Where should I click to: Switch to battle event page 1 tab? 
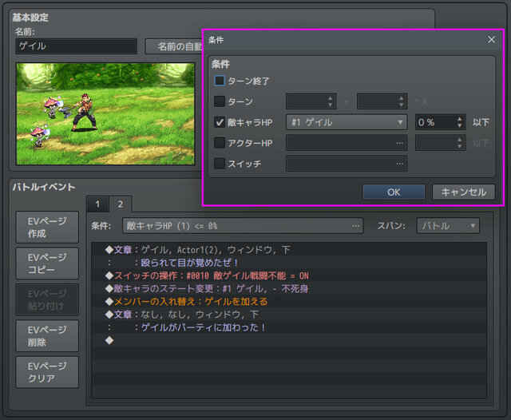pyautogui.click(x=97, y=204)
